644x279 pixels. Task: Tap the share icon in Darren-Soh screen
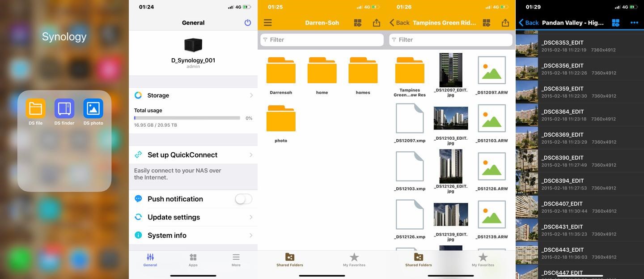pos(377,22)
